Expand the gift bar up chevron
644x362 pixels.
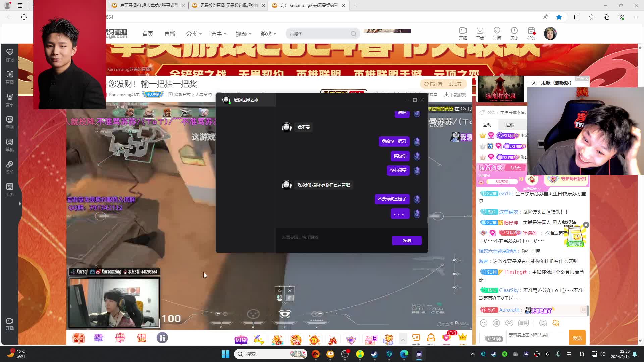(x=403, y=339)
